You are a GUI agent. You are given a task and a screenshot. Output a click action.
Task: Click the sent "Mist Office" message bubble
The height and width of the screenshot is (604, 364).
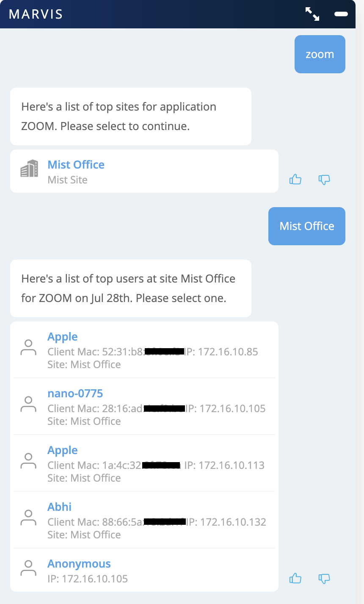click(307, 226)
